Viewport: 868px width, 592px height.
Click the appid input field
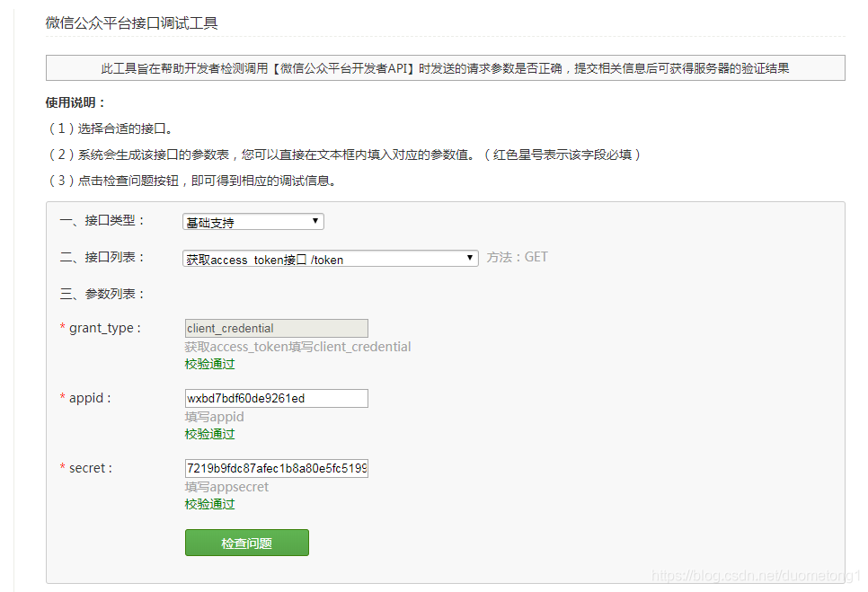click(x=276, y=398)
